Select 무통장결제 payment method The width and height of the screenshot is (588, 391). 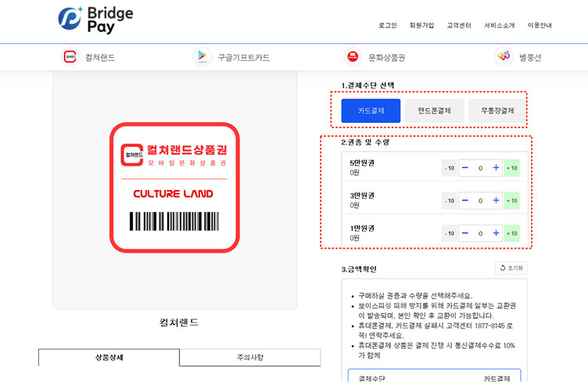(x=497, y=110)
